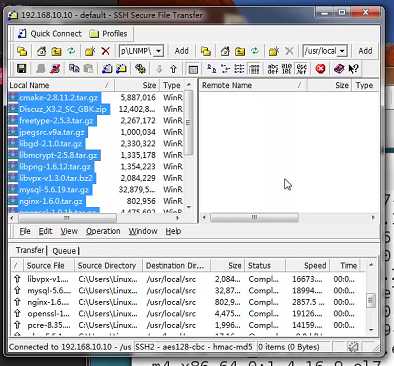Open the Settings icon in the toolbar
This screenshot has height=366, width=394.
pos(140,69)
